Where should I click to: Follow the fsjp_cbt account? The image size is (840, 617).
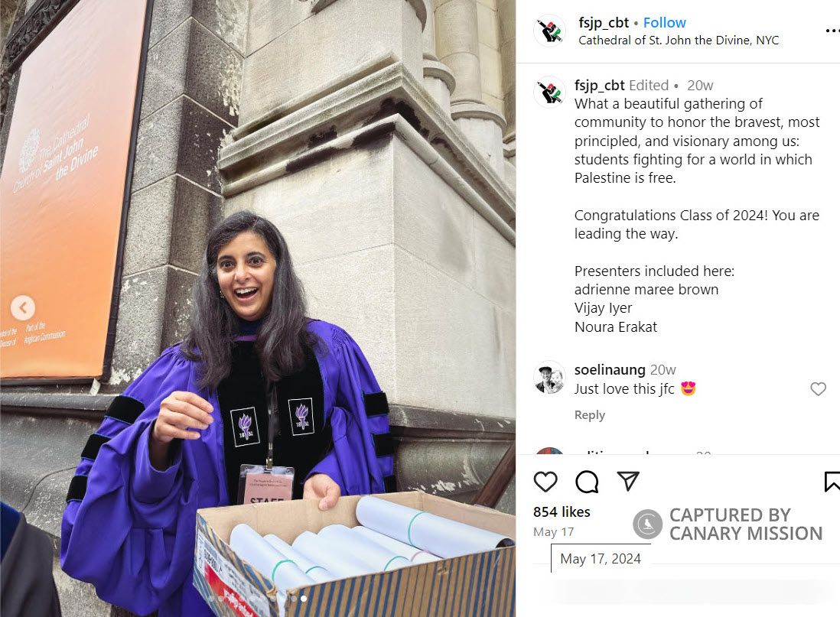tap(664, 22)
